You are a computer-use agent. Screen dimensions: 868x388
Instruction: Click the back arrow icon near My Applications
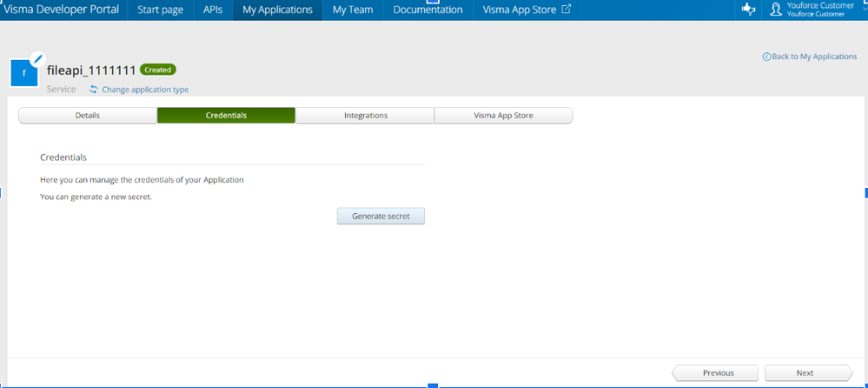coord(766,57)
